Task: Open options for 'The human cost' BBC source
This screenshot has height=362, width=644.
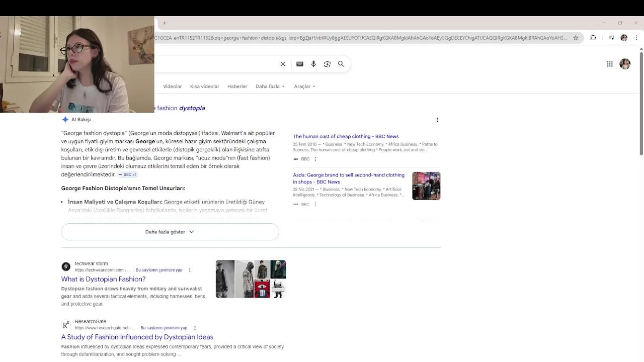Action: [x=315, y=159]
